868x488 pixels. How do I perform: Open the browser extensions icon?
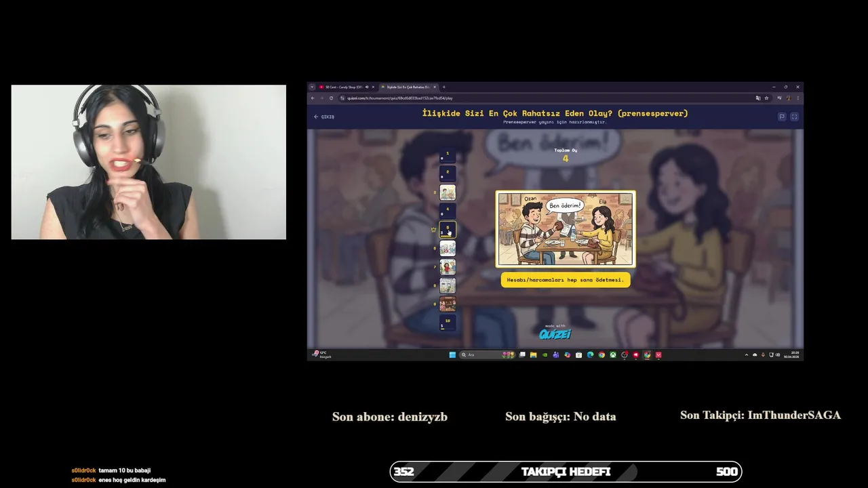(779, 98)
